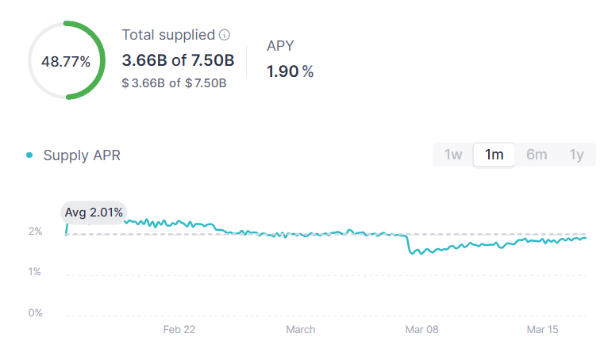The width and height of the screenshot is (604, 364).
Task: Click the APY label
Action: 280,46
